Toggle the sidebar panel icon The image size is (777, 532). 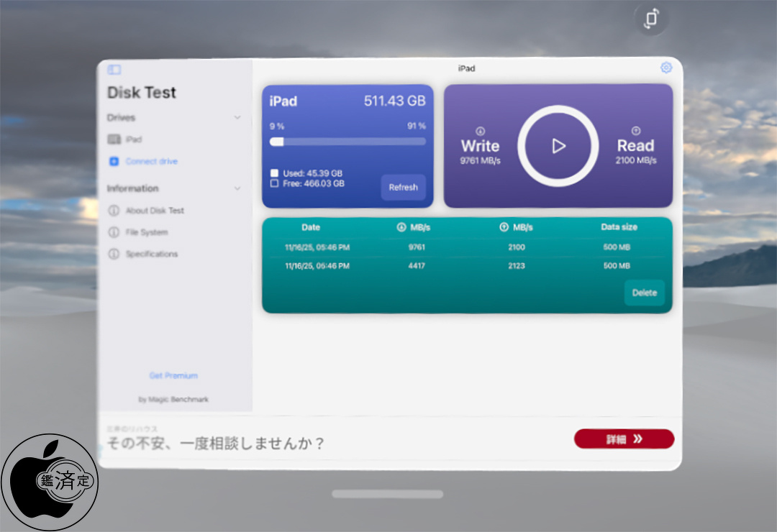pyautogui.click(x=114, y=70)
